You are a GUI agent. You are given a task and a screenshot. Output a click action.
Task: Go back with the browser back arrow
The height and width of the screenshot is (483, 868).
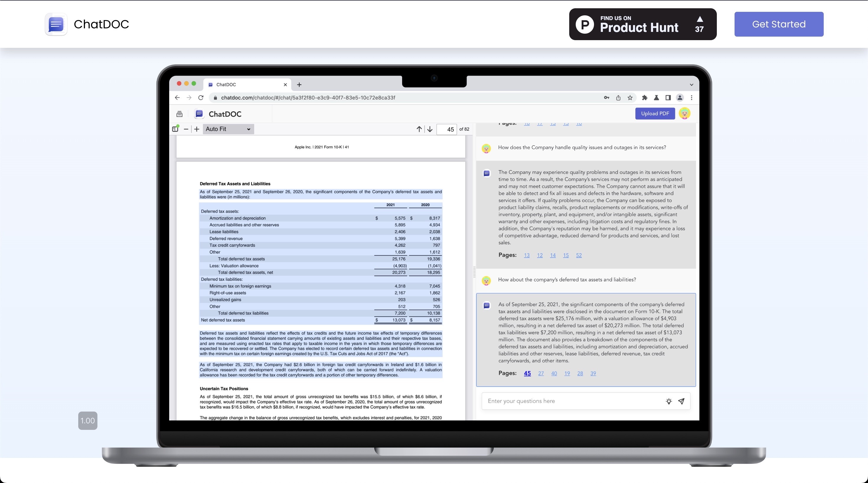pyautogui.click(x=177, y=98)
